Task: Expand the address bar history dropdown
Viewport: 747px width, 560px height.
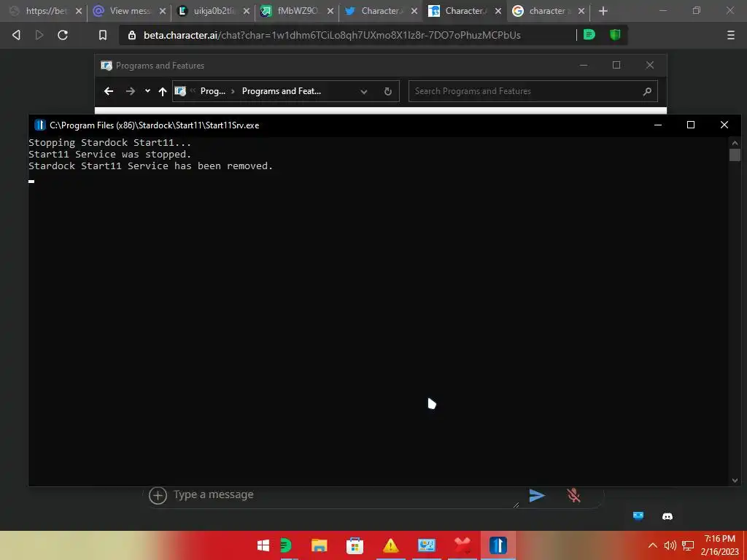Action: tap(364, 91)
